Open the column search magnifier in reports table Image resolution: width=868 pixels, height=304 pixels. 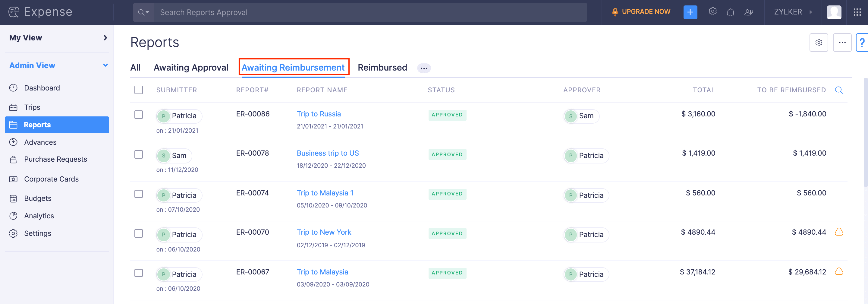[x=839, y=90]
